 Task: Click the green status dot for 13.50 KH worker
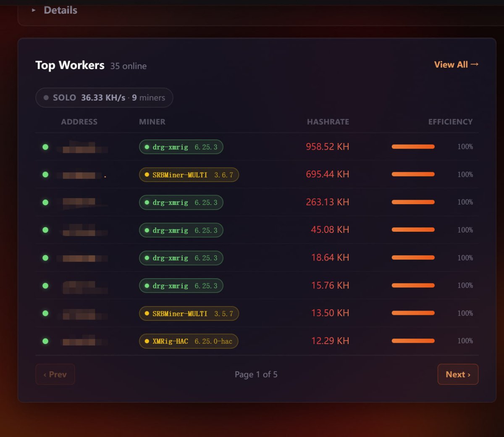pos(45,313)
